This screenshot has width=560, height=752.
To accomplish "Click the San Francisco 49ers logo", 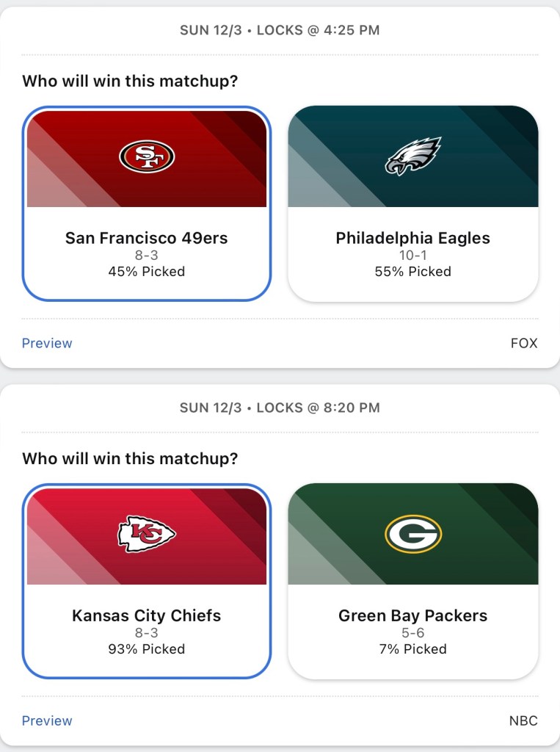I will point(147,156).
